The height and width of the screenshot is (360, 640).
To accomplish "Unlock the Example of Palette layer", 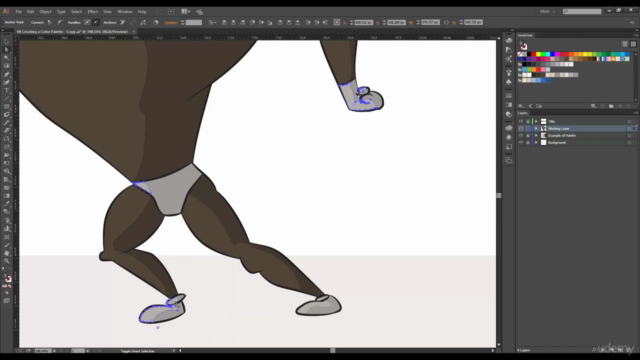I will [527, 136].
